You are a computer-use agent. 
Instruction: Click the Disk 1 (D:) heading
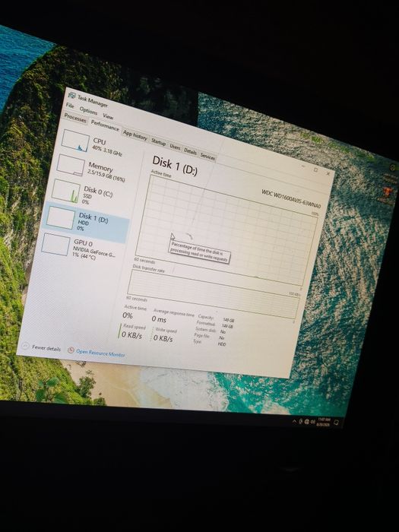(174, 165)
